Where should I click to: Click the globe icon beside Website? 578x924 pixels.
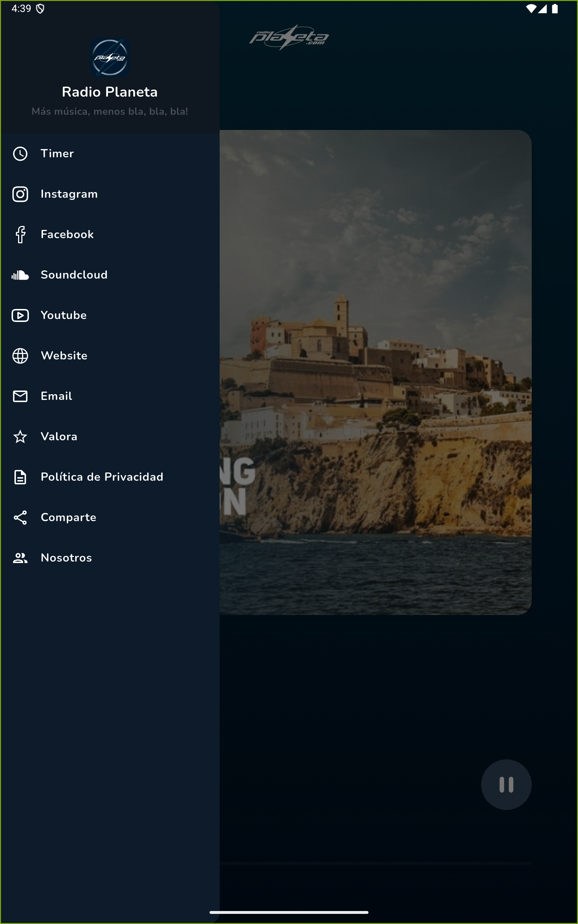pyautogui.click(x=20, y=356)
